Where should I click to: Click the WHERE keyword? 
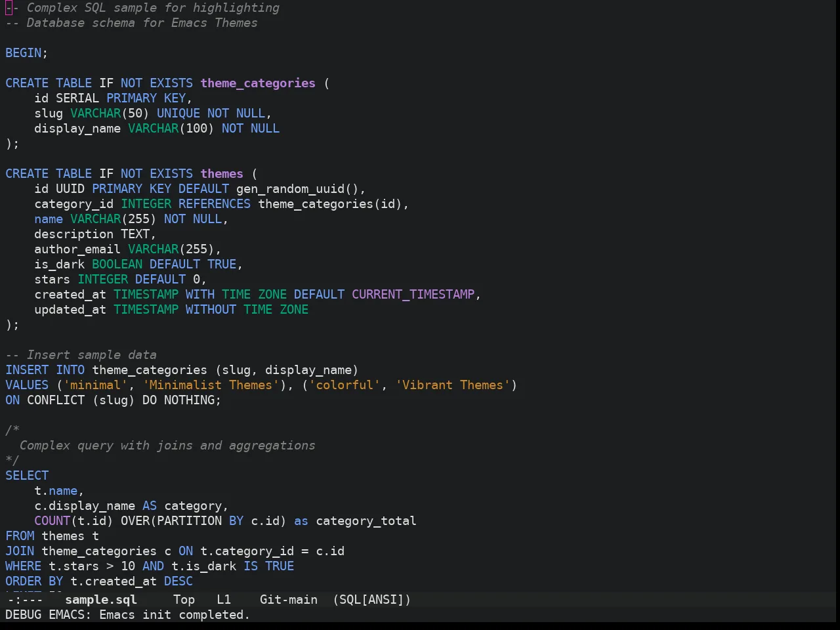pyautogui.click(x=24, y=566)
